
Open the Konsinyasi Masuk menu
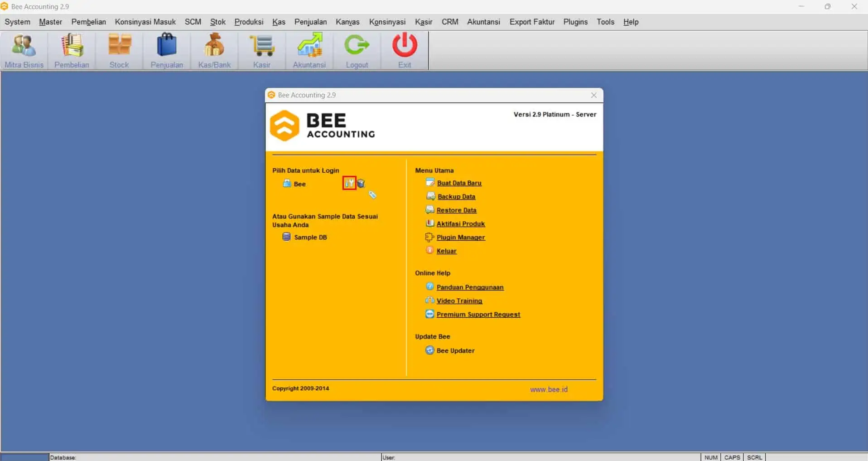pyautogui.click(x=145, y=22)
